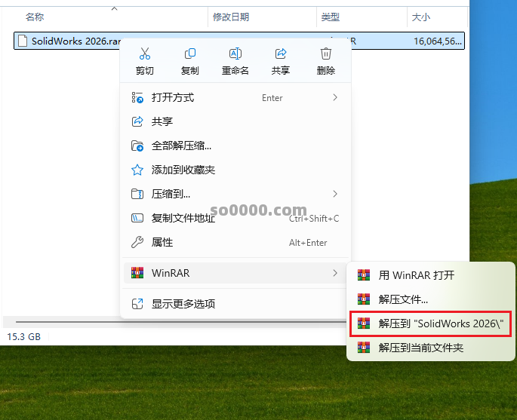
Task: Sort by the 名称 column header
Action: pyautogui.click(x=105, y=17)
